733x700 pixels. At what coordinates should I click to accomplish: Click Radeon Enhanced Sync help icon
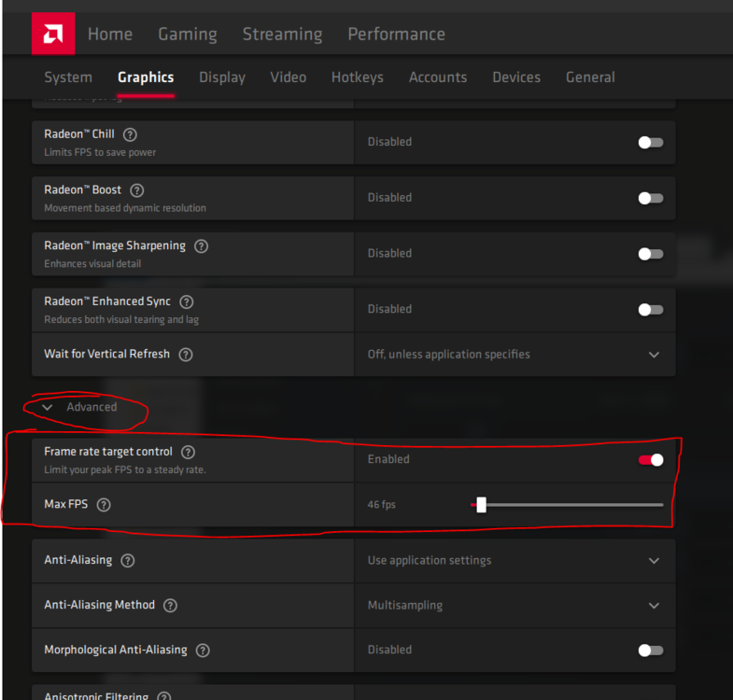tap(186, 302)
